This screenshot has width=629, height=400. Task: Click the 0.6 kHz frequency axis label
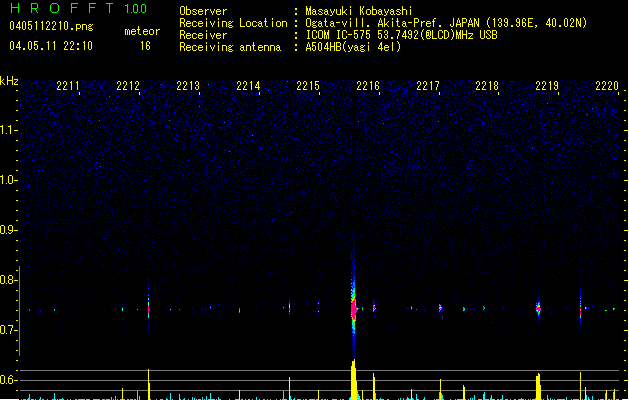tap(8, 380)
